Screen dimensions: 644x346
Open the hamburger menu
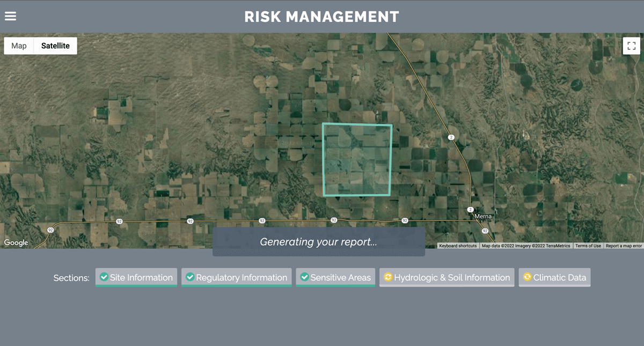tap(10, 16)
